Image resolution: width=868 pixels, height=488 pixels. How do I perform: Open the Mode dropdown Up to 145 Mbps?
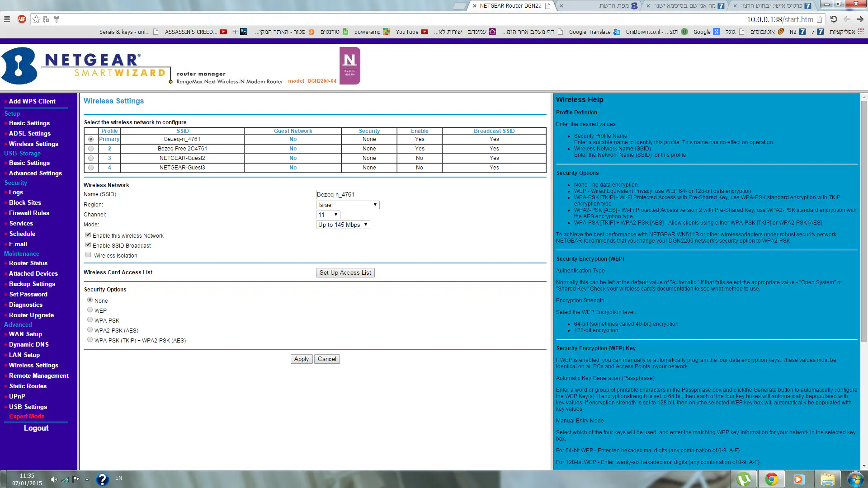(343, 225)
